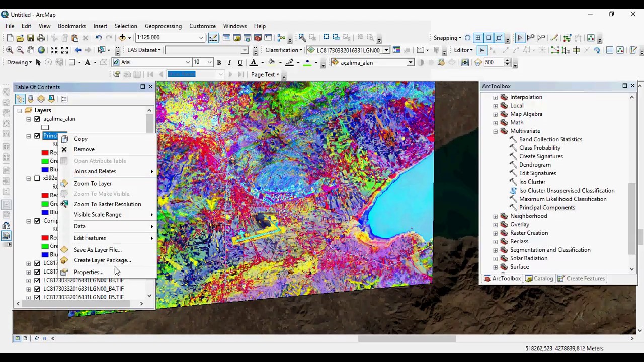Open the Iso Cluster Unsupervised Classification tool
The height and width of the screenshot is (362, 644).
point(567,191)
